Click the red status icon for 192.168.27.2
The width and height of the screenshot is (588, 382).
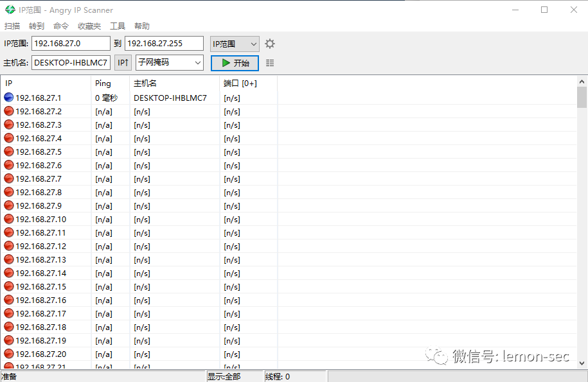click(8, 111)
